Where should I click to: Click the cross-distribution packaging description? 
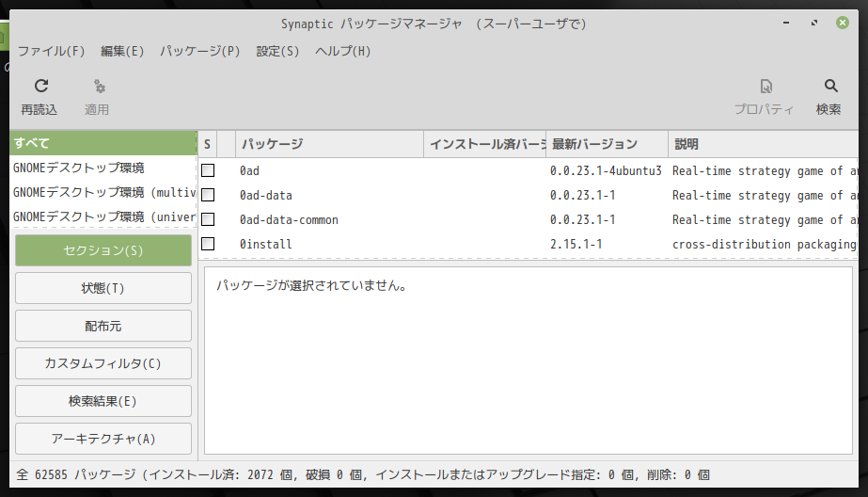click(764, 244)
